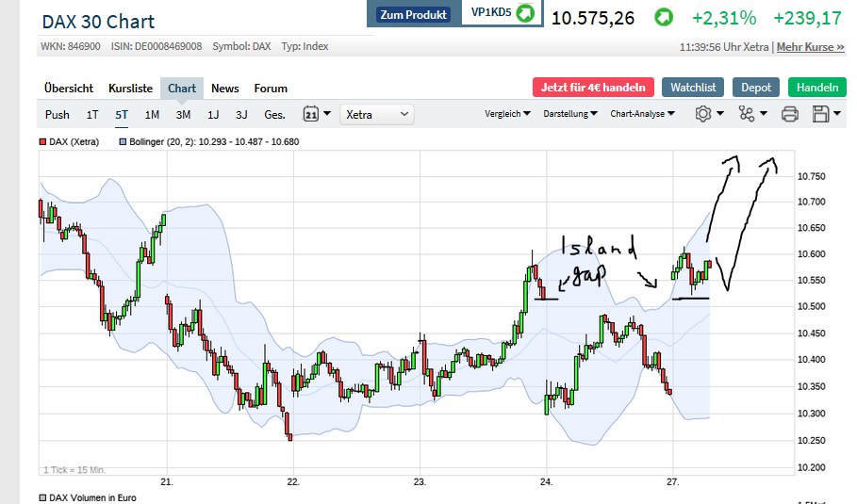Print the chart with the printer icon

[x=790, y=114]
